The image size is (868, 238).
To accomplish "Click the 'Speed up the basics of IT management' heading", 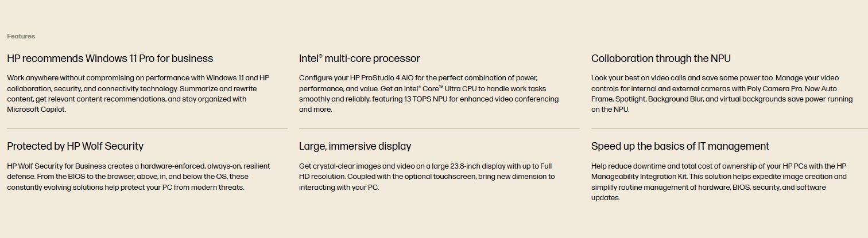I will point(680,146).
